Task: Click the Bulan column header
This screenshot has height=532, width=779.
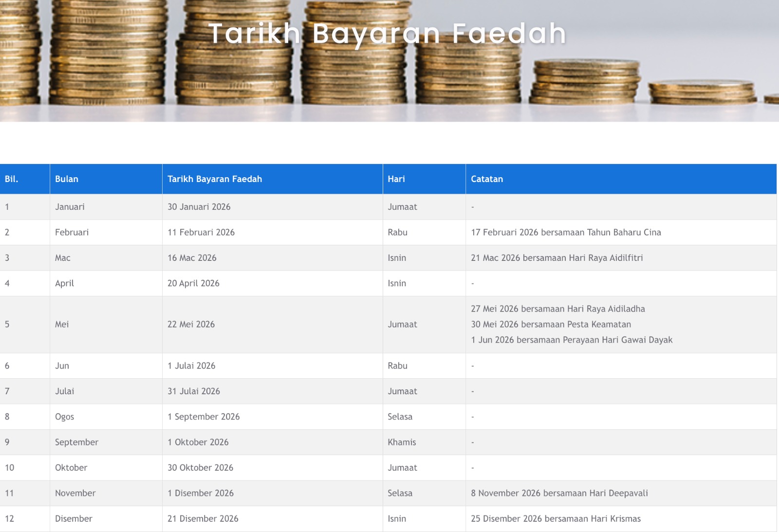Action: coord(106,179)
